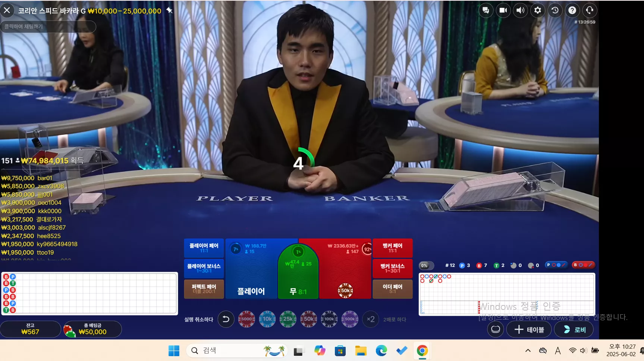The width and height of the screenshot is (644, 361).
Task: Contact live support headset icon
Action: [x=590, y=10]
